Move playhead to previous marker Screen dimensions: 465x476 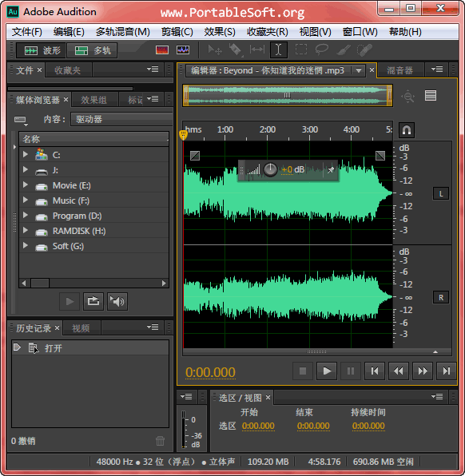pos(375,371)
